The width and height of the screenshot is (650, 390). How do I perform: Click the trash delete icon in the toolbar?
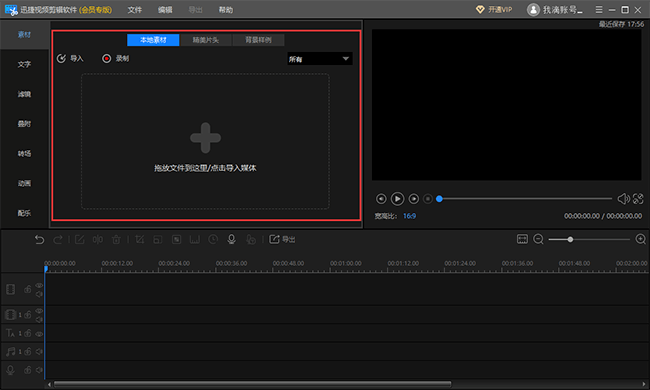(x=116, y=239)
